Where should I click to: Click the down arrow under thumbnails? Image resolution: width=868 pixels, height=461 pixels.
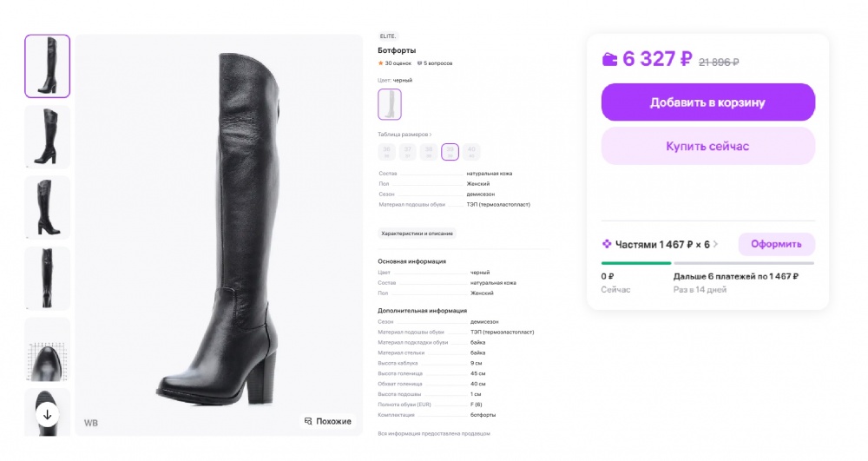point(48,414)
